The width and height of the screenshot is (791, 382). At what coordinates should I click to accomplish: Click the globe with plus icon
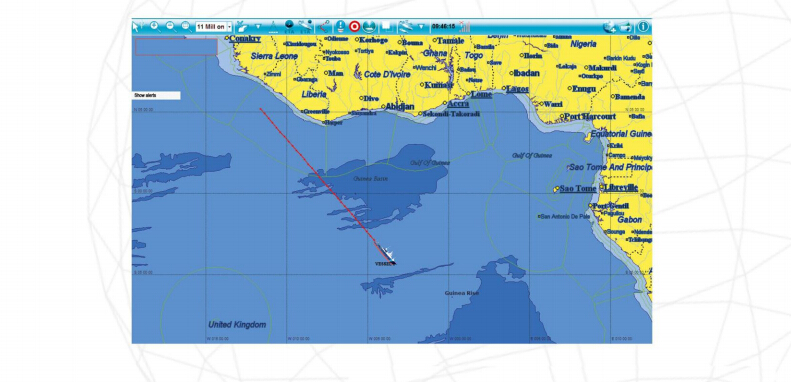[609, 27]
